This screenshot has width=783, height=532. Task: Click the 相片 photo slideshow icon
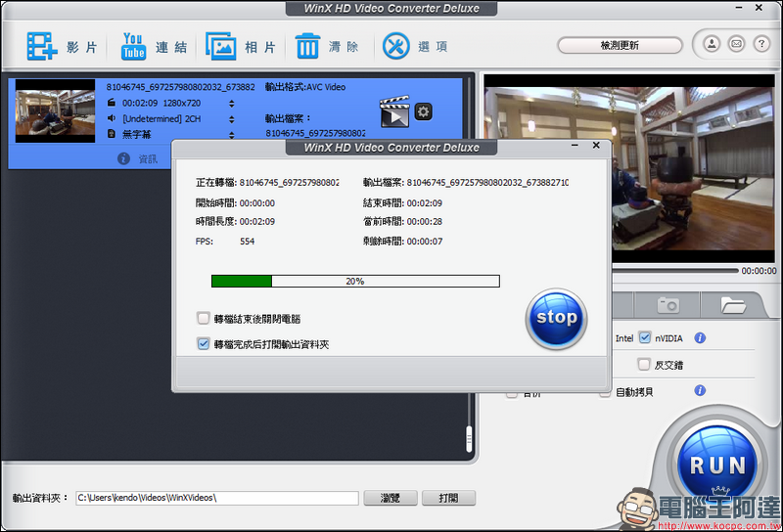(x=221, y=46)
